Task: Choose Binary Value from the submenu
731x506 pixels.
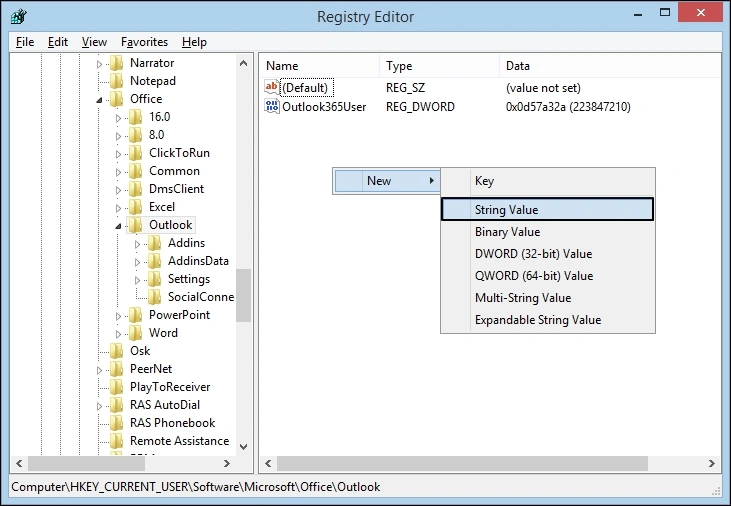Action: [x=548, y=232]
